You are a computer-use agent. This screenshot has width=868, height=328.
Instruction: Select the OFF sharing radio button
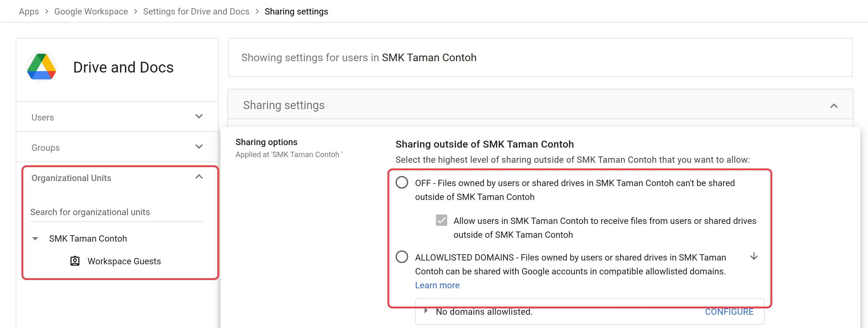402,183
